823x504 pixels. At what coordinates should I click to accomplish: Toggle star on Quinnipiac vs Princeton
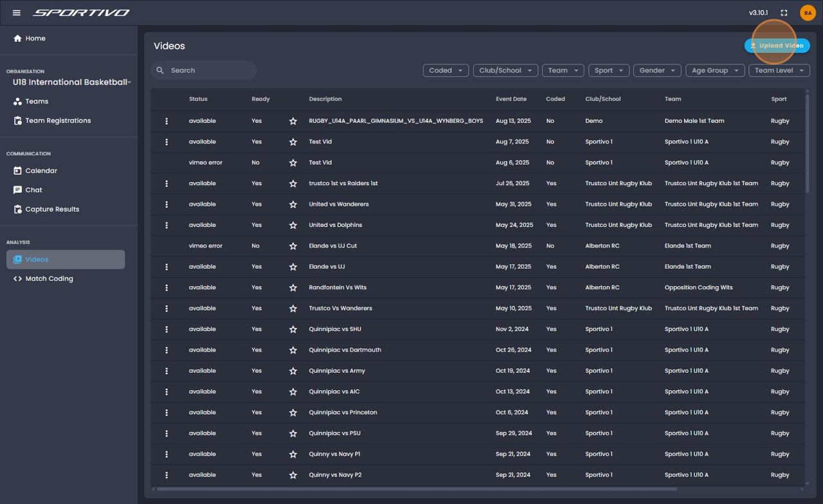pos(293,413)
